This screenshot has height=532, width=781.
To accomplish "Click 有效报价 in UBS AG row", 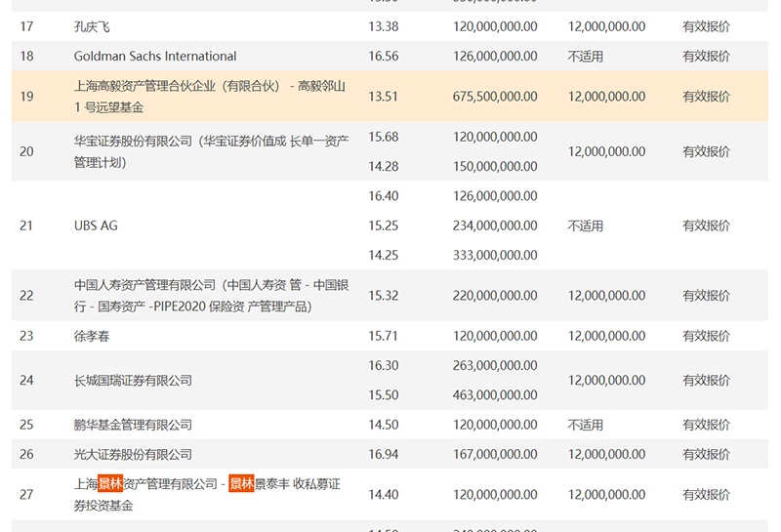I will [706, 225].
